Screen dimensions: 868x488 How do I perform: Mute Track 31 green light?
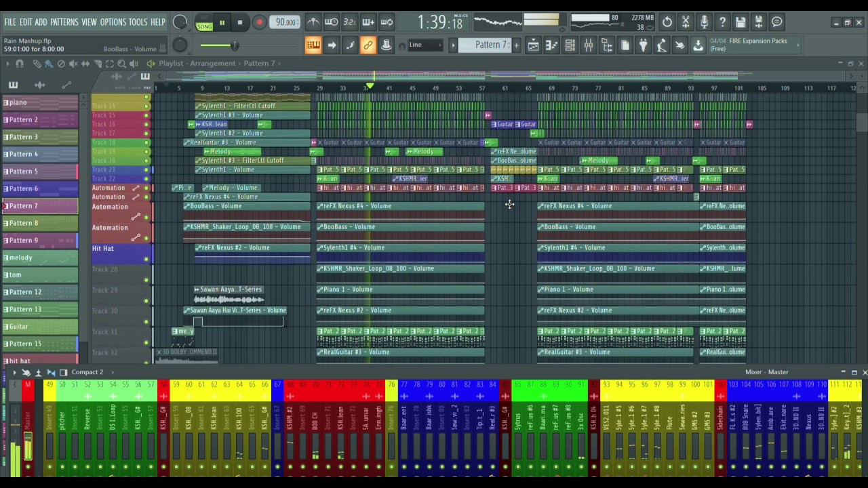(146, 343)
